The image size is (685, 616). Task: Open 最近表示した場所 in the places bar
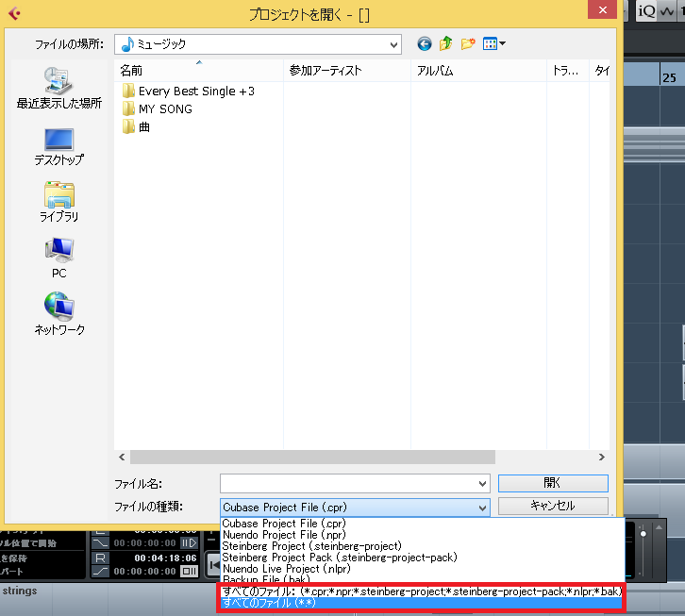pyautogui.click(x=59, y=88)
